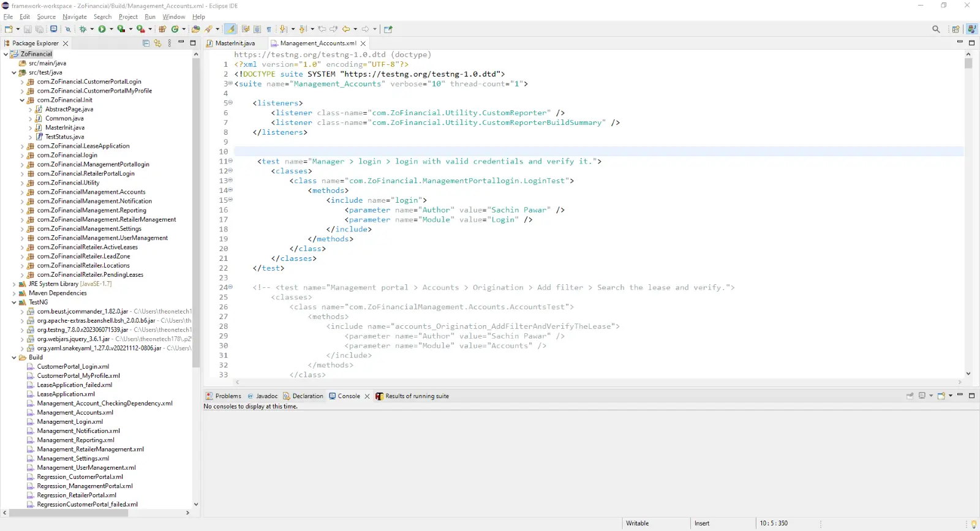
Task: Select Management_Login.xml in Build folder
Action: pyautogui.click(x=70, y=421)
